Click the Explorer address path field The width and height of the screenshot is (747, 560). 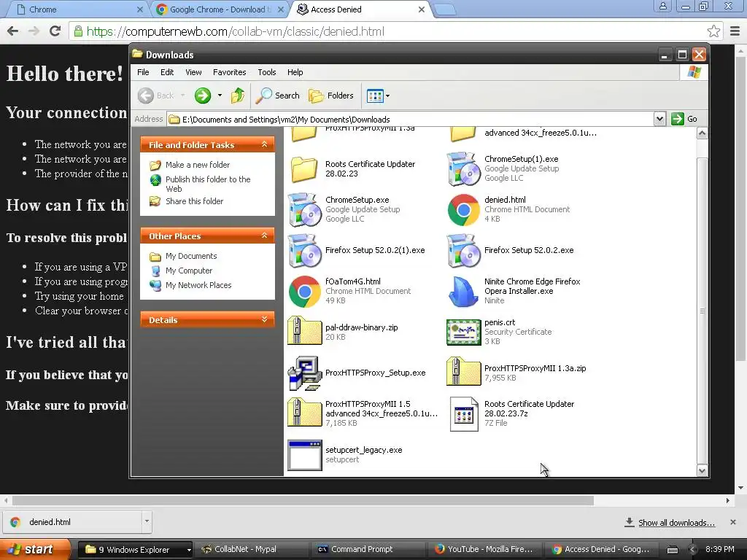pyautogui.click(x=410, y=119)
